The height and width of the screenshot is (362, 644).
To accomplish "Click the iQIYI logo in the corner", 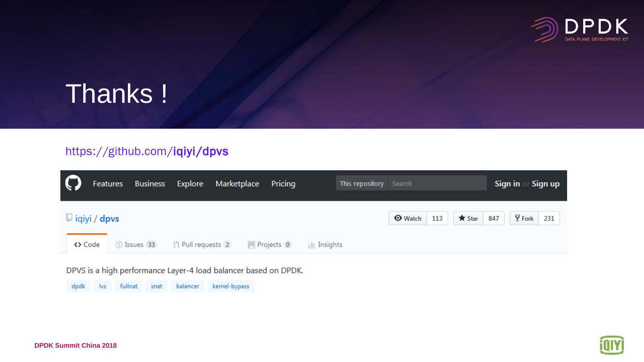I will [x=611, y=345].
